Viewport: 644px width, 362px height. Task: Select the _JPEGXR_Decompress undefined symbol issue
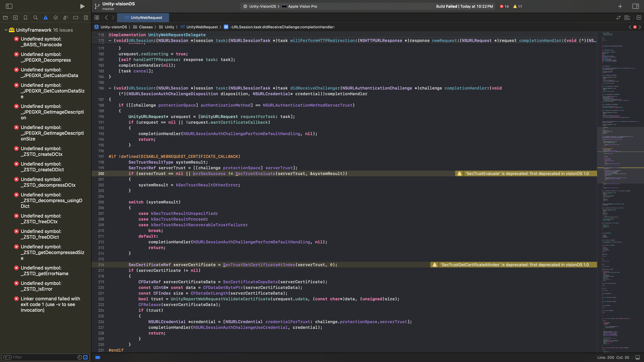[46, 57]
